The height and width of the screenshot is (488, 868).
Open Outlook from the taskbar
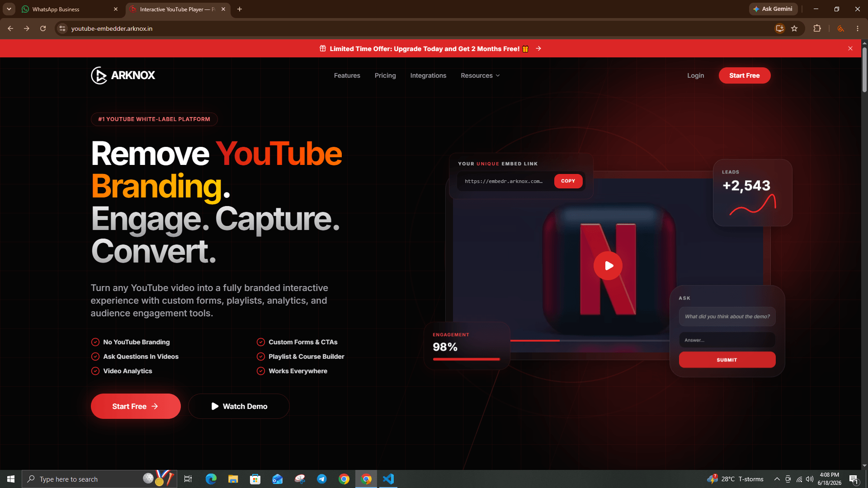pos(278,479)
